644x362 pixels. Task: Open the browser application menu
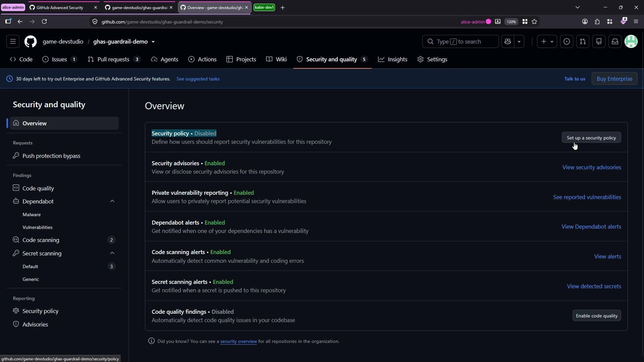(x=636, y=21)
